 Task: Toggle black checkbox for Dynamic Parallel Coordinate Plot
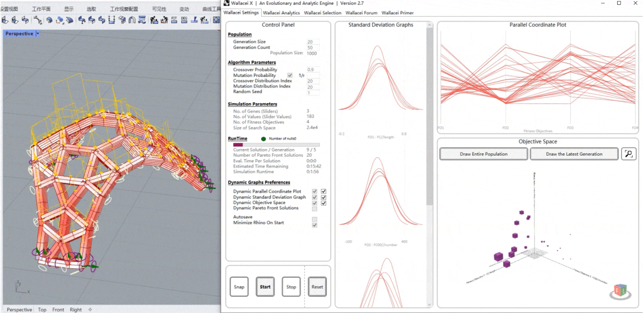(324, 191)
